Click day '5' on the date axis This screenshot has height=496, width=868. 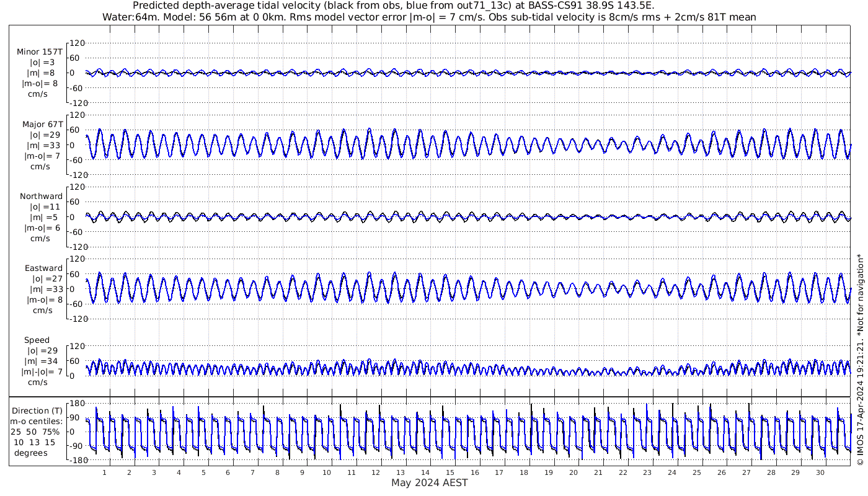203,472
